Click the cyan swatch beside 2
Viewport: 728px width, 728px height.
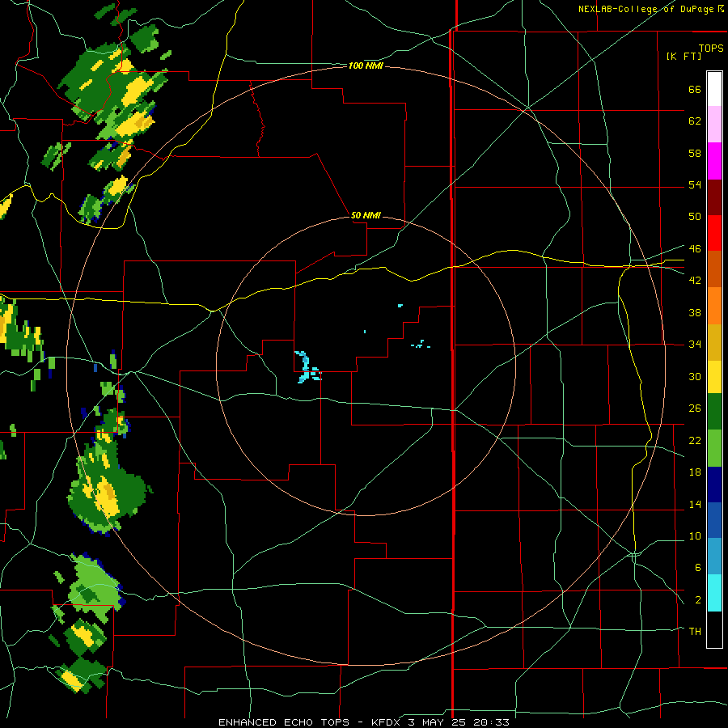714,593
